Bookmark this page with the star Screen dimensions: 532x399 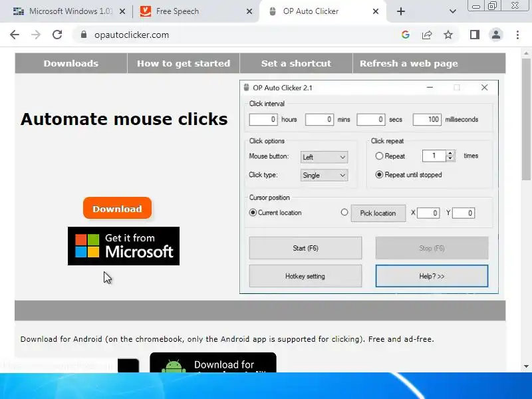[x=448, y=35]
